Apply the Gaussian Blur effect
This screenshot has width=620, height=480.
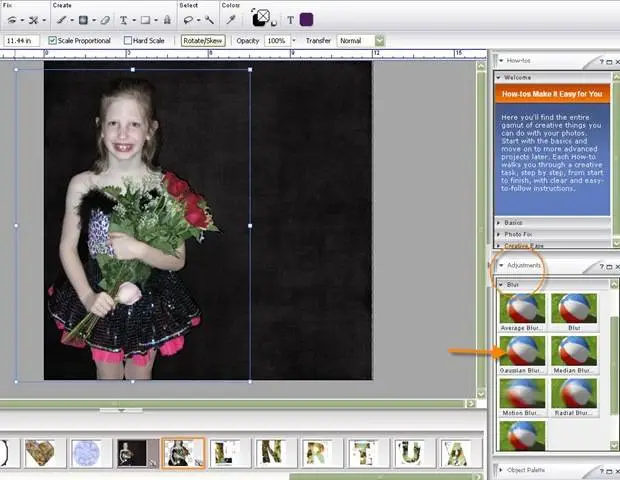[x=522, y=350]
